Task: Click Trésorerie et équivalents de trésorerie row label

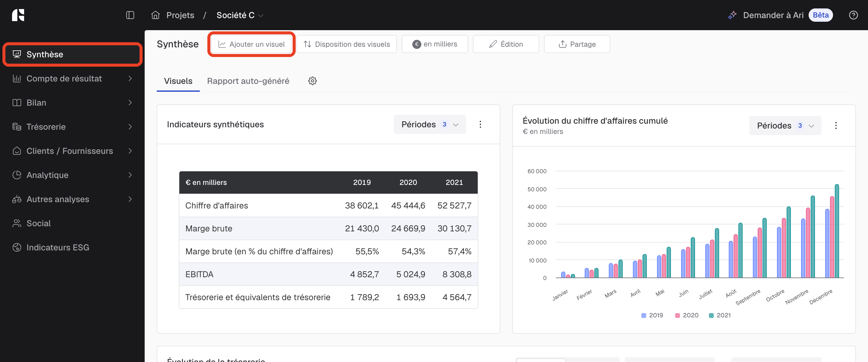Action: [258, 297]
